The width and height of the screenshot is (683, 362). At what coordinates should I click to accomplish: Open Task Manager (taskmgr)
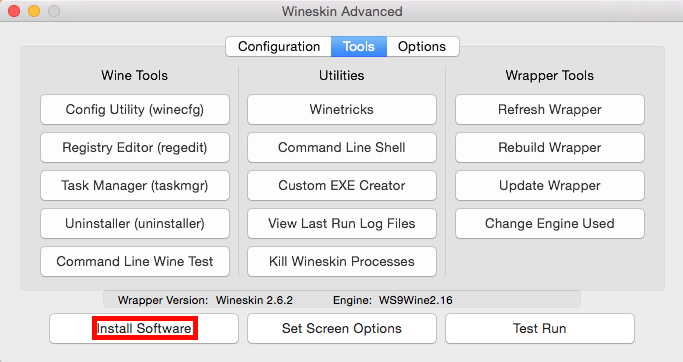click(x=135, y=185)
